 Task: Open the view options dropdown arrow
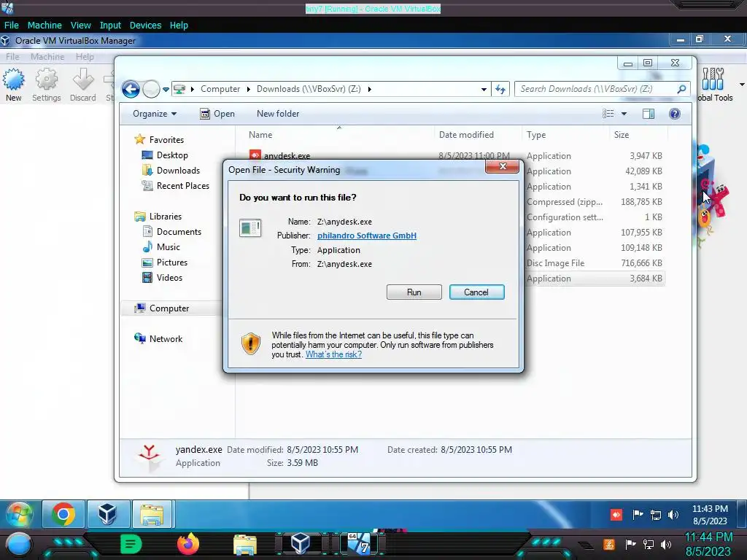click(x=624, y=114)
